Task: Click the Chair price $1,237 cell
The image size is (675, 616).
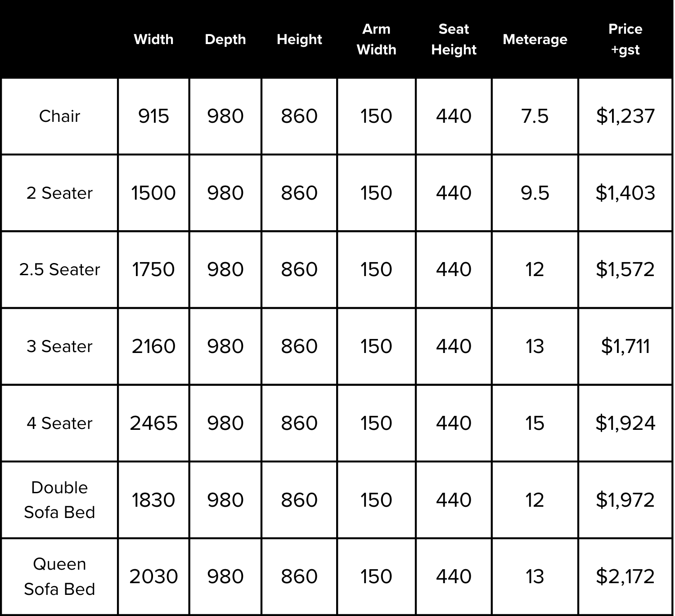Action: [x=625, y=116]
